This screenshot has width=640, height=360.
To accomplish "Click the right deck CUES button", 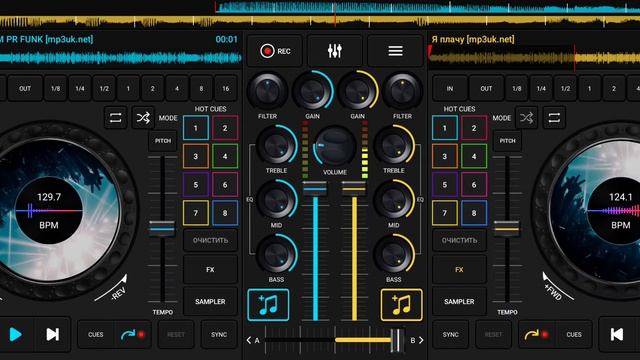I will tap(573, 334).
